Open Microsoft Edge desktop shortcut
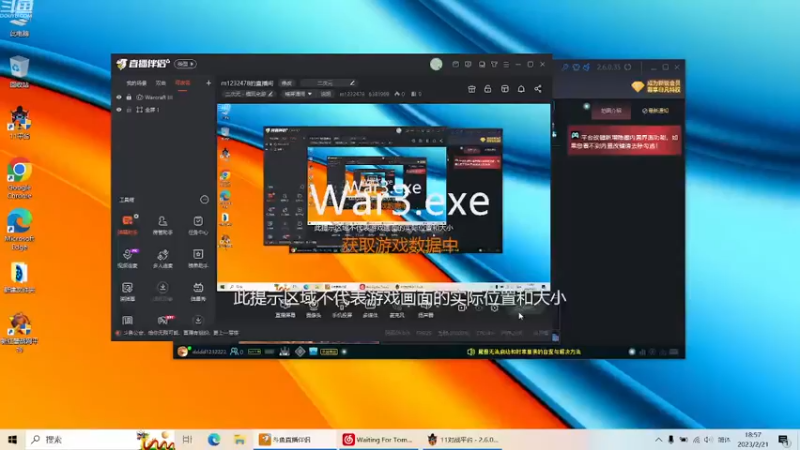 19,229
